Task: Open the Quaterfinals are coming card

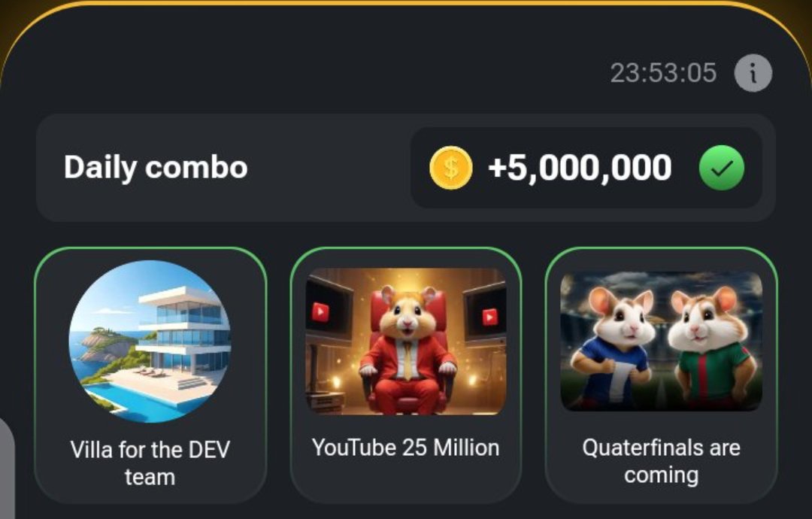Action: 662,375
